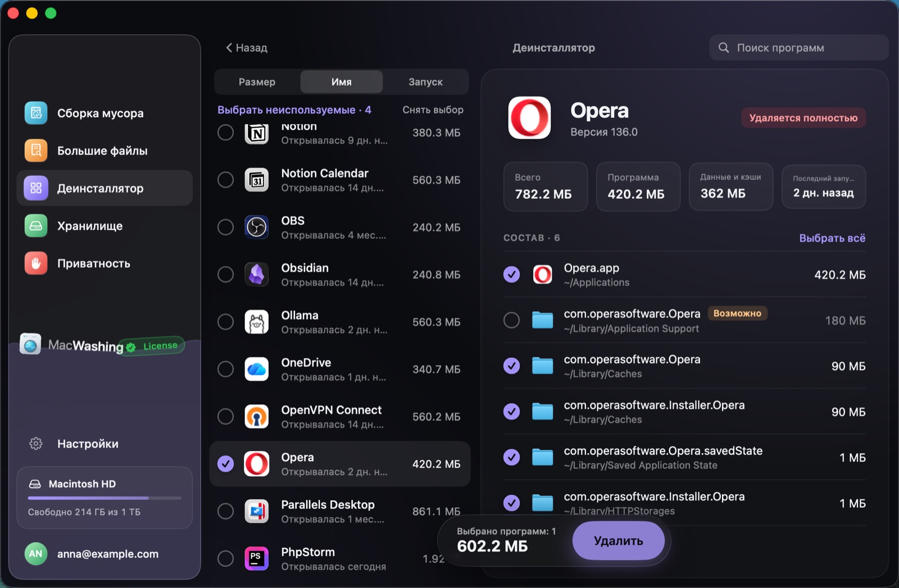This screenshot has width=899, height=588.
Task: Uncheck the Opera.savedState component checkbox
Action: tap(511, 457)
